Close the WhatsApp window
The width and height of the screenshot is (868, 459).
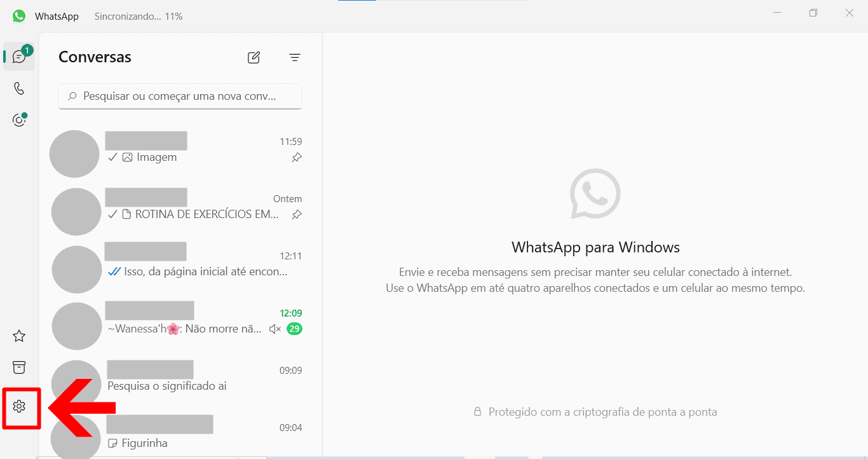click(850, 13)
